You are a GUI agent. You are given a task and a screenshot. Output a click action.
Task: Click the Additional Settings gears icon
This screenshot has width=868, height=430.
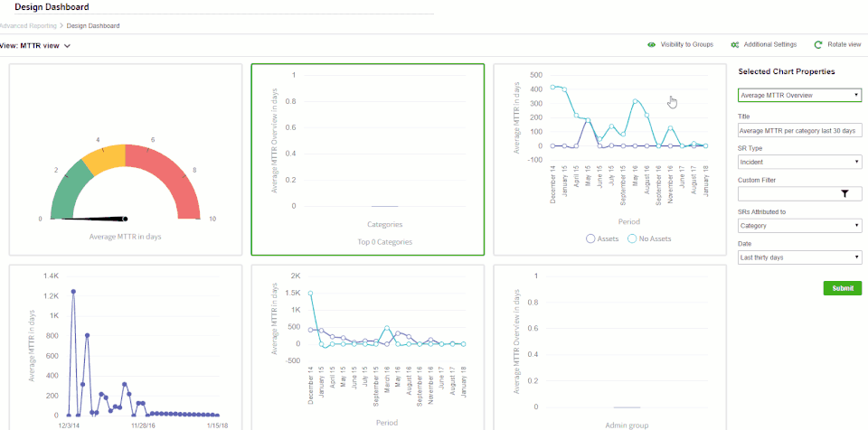[x=734, y=44]
